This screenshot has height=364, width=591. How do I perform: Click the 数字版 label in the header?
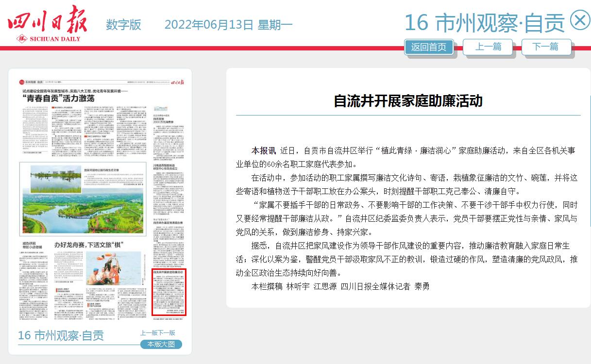123,25
